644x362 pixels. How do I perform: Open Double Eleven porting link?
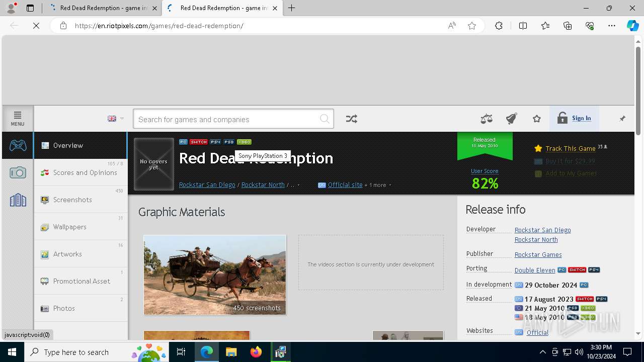click(x=535, y=270)
